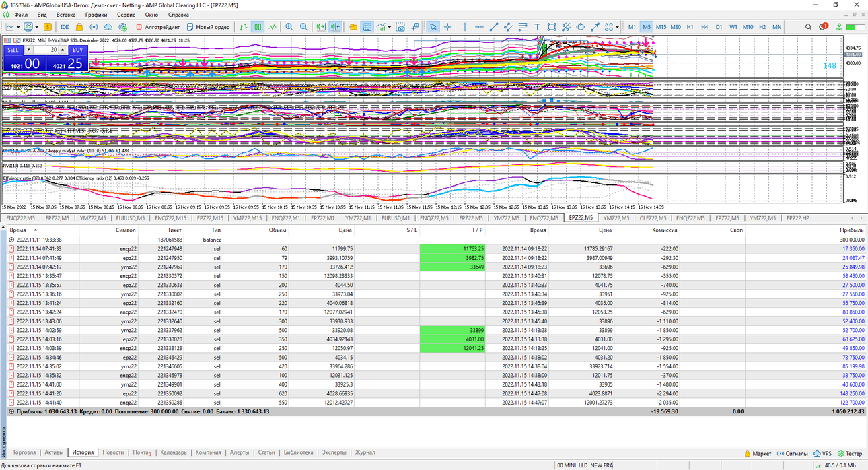Open the Файл menu
The width and height of the screenshot is (868, 470).
tap(22, 14)
